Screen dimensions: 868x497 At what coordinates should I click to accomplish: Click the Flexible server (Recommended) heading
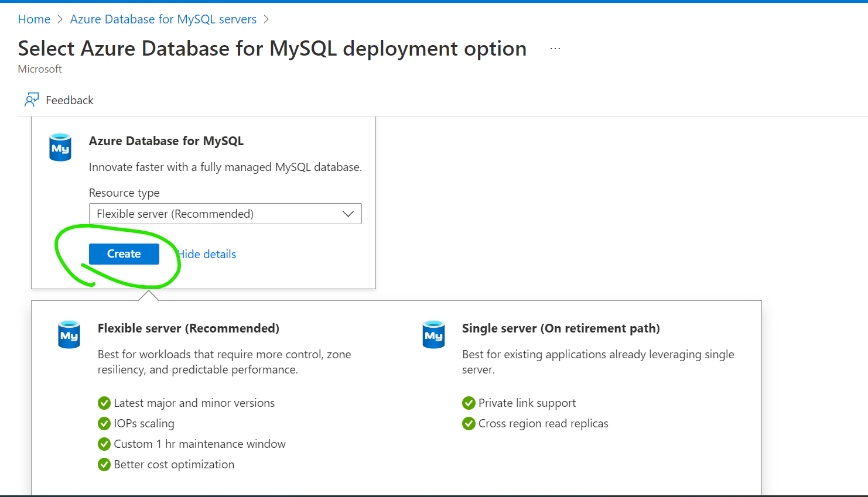[189, 328]
